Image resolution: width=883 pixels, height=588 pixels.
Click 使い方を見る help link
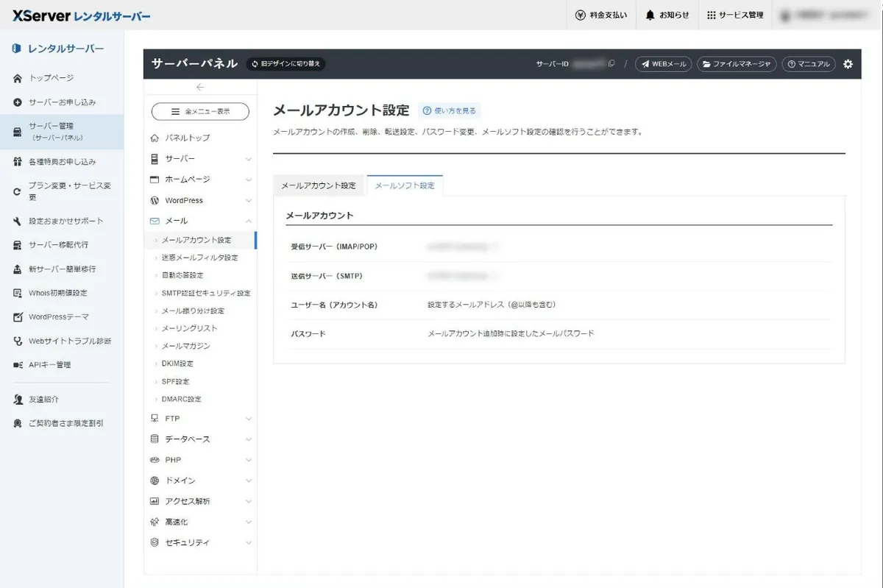[x=450, y=111]
